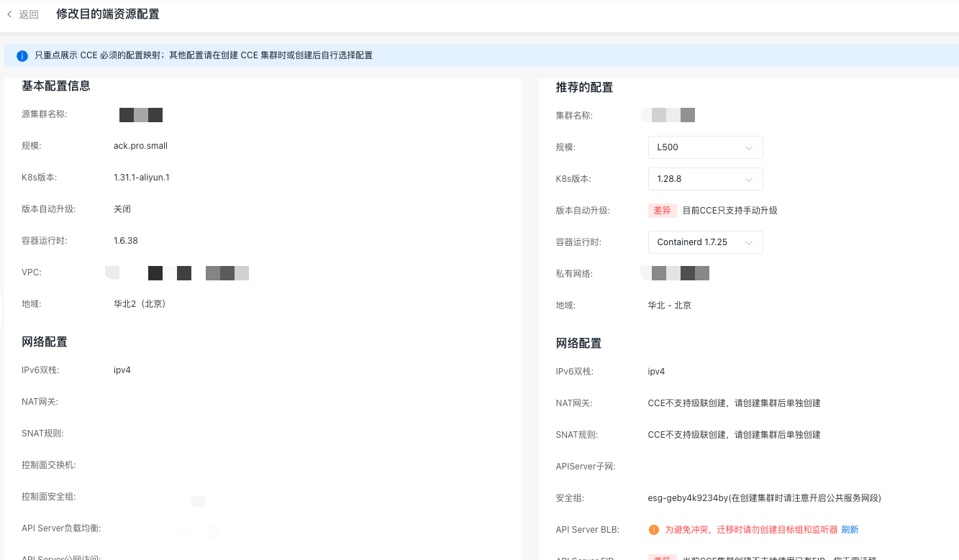Click the source IPv6双栈 ipv4 value
This screenshot has width=959, height=560.
(122, 370)
